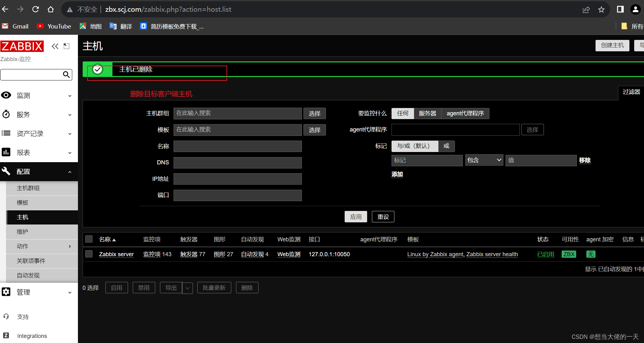Open the Zabbix server host link
644x343 pixels.
(x=116, y=254)
